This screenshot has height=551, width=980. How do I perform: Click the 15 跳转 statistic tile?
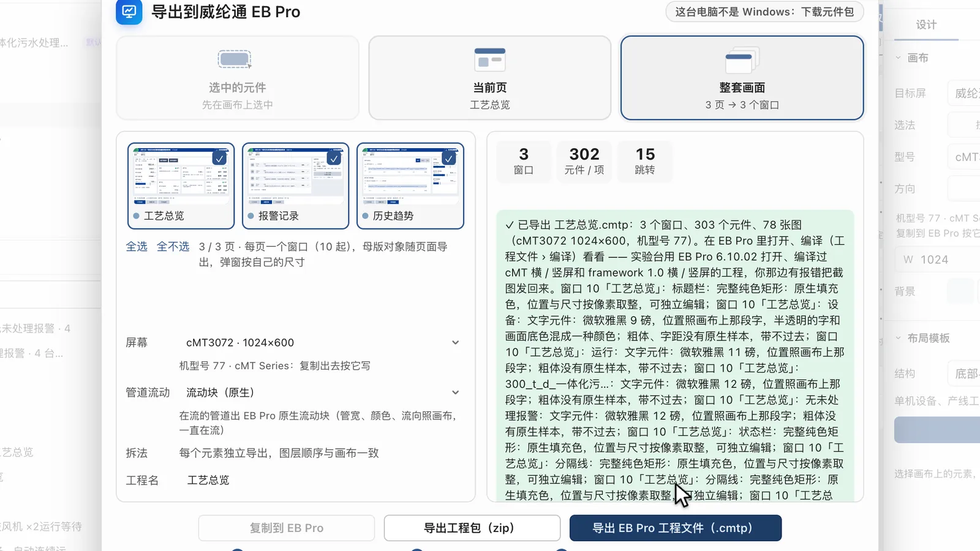pyautogui.click(x=645, y=161)
